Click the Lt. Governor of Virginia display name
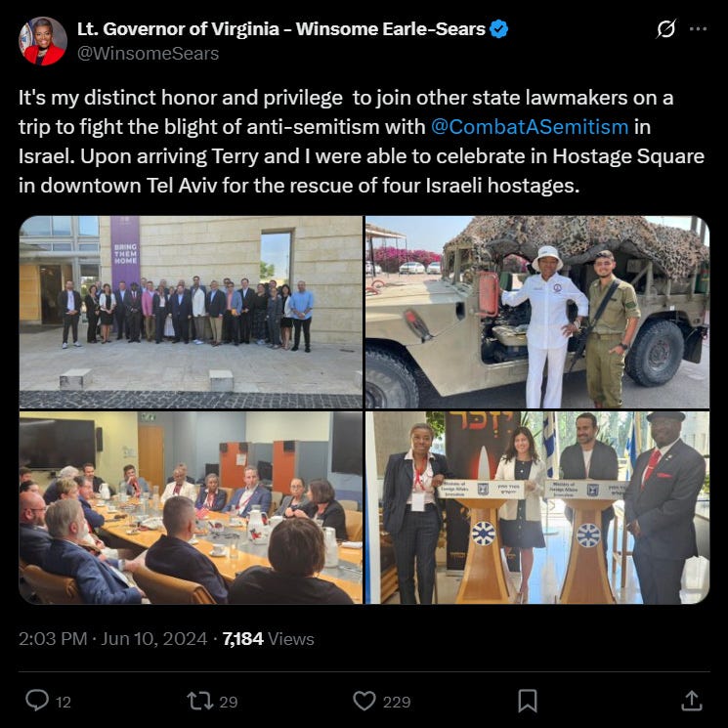The image size is (728, 728). click(281, 29)
